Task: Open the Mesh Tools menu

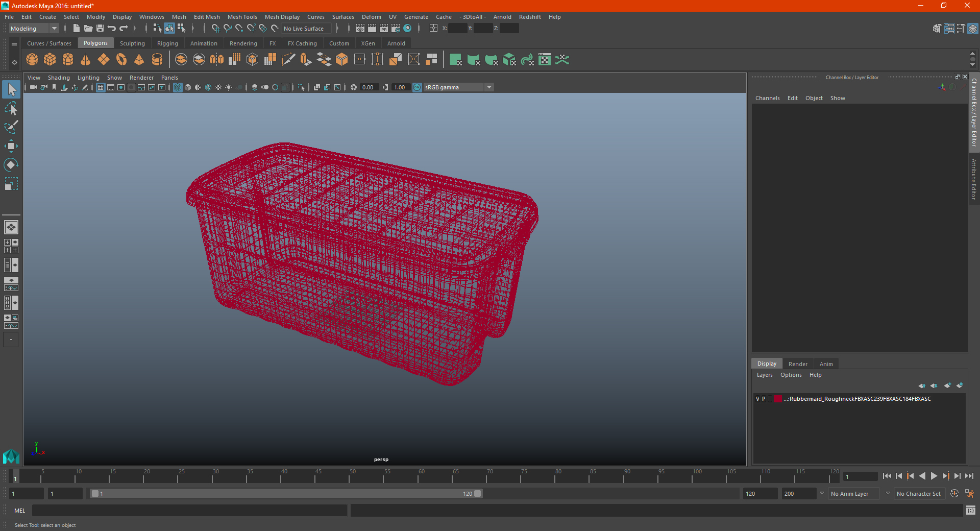Action: pyautogui.click(x=242, y=17)
